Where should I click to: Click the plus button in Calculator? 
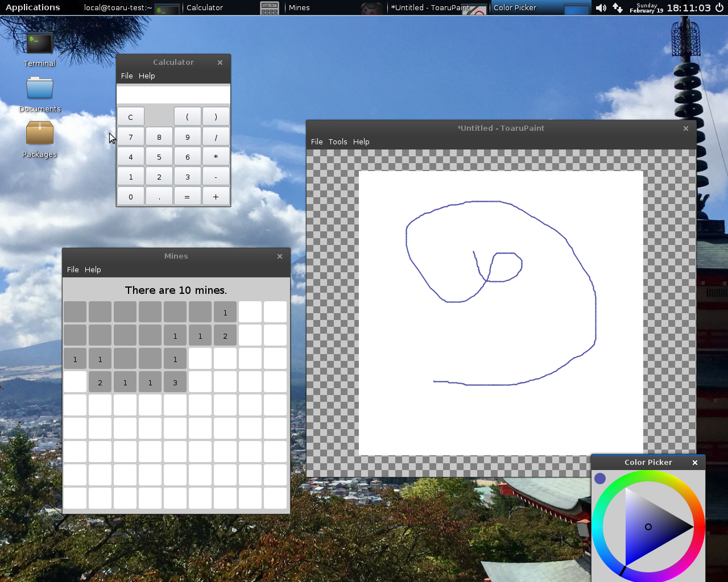tap(216, 197)
